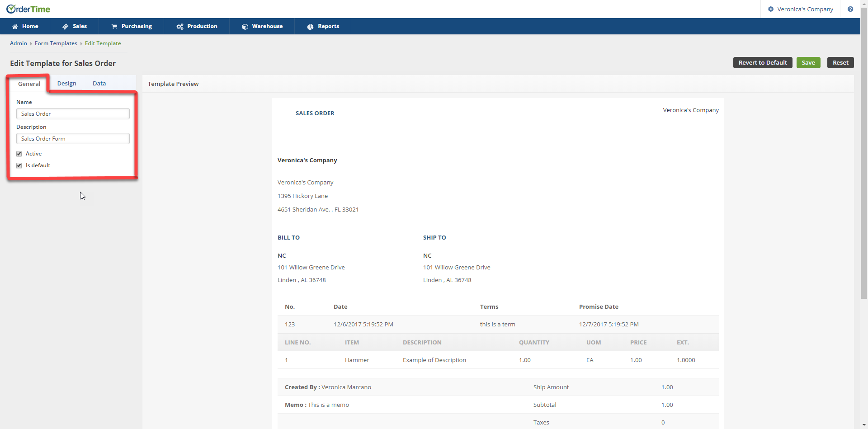Open the Reports menu
868x429 pixels.
pos(323,26)
